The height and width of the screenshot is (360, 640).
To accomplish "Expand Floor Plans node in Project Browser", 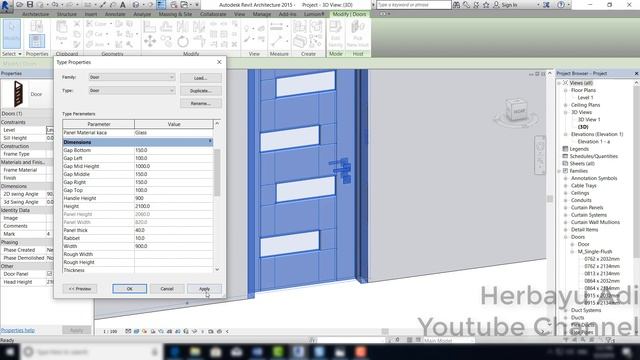I will (x=566, y=90).
